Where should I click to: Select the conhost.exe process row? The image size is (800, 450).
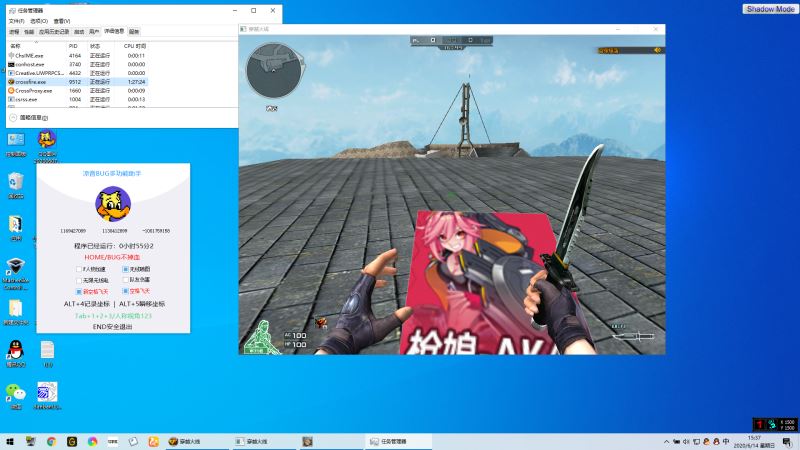click(x=77, y=64)
